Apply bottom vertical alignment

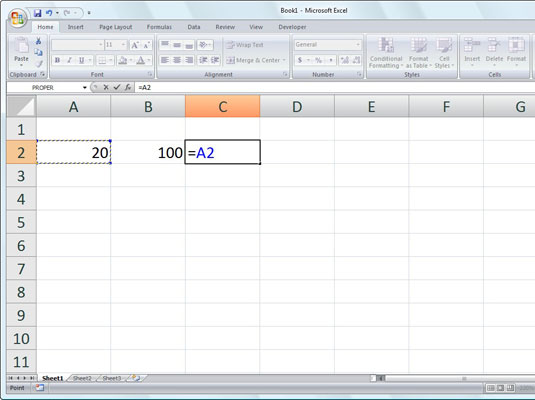click(189, 44)
